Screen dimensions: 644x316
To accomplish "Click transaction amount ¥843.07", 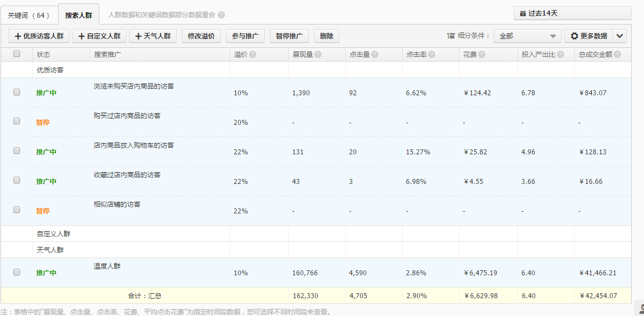I will pos(593,93).
